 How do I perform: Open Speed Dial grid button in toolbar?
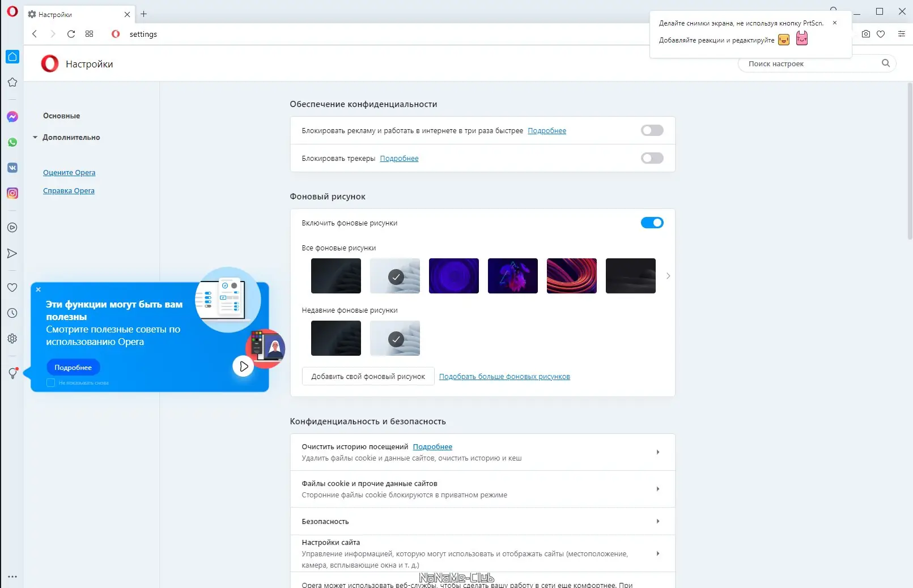[x=89, y=34]
